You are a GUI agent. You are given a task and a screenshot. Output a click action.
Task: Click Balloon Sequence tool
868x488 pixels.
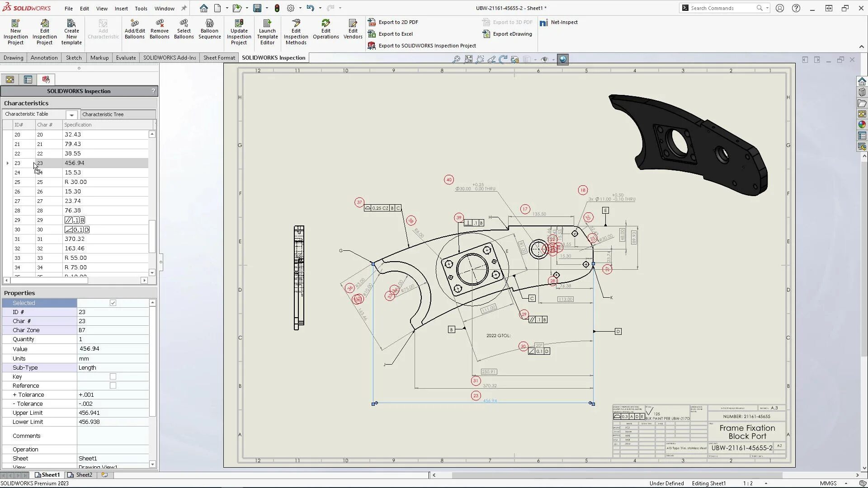click(x=209, y=29)
